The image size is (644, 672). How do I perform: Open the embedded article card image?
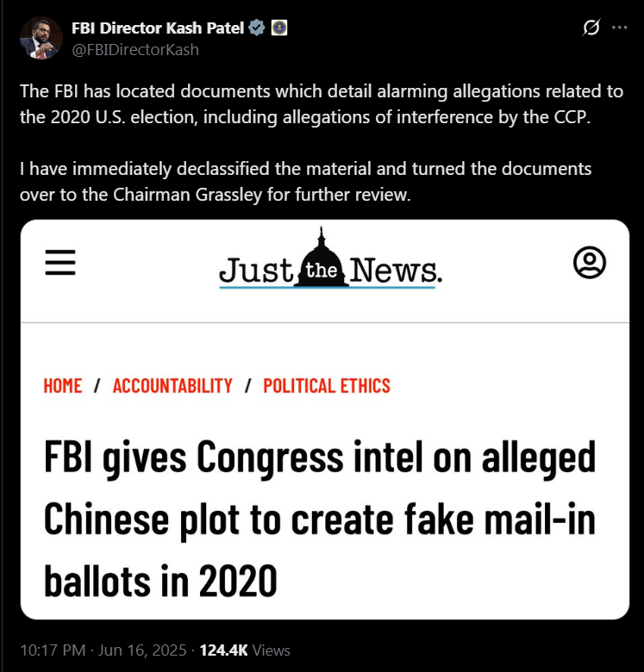(324, 420)
